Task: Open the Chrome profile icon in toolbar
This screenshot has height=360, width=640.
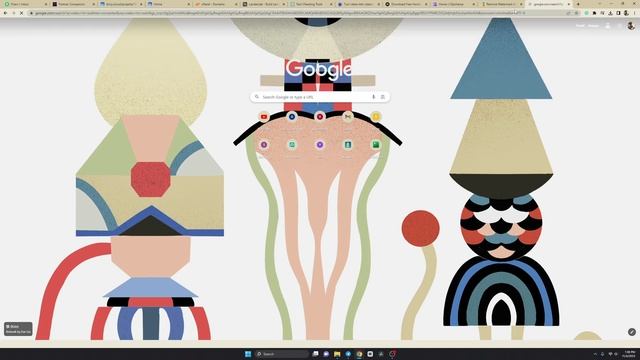Action: click(x=626, y=13)
